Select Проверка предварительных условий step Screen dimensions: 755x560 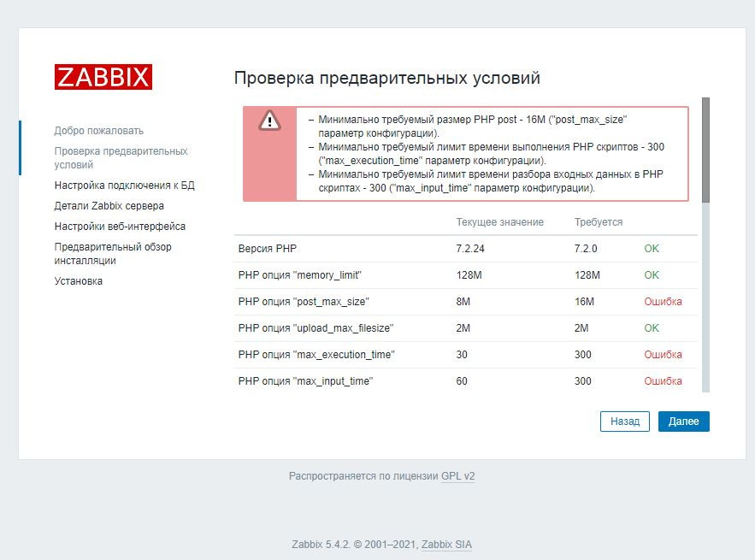pyautogui.click(x=121, y=158)
